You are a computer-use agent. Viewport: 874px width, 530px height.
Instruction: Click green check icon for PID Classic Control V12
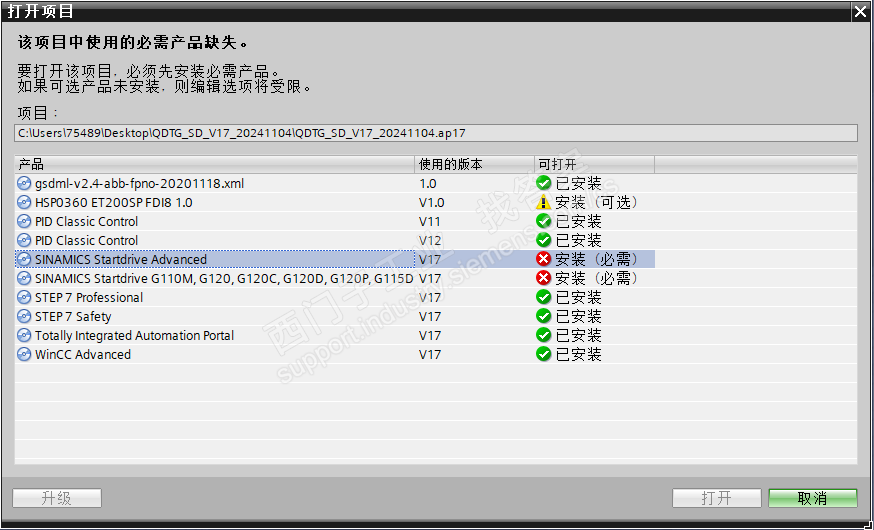coord(543,240)
